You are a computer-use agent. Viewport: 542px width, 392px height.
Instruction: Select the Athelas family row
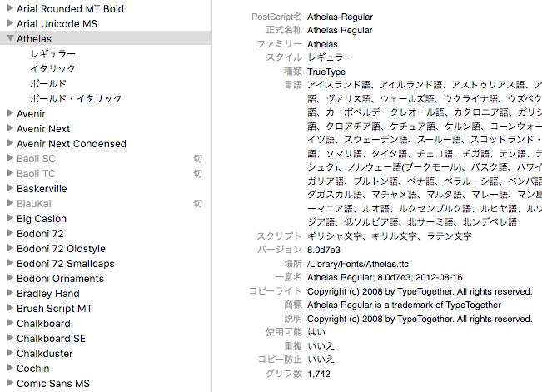[106, 38]
